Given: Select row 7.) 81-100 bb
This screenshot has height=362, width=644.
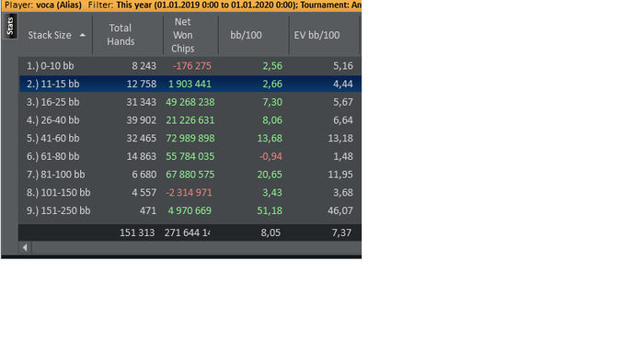Looking at the screenshot, I should [190, 175].
